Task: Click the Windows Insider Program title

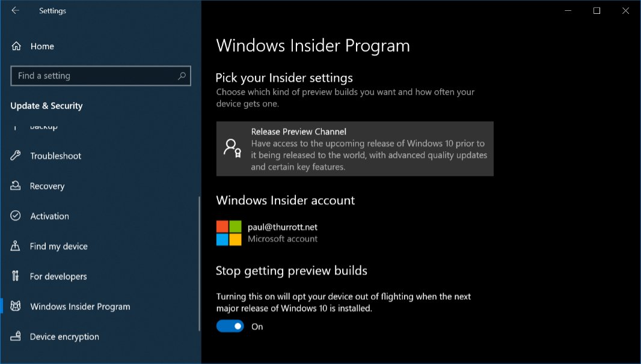Action: click(313, 46)
